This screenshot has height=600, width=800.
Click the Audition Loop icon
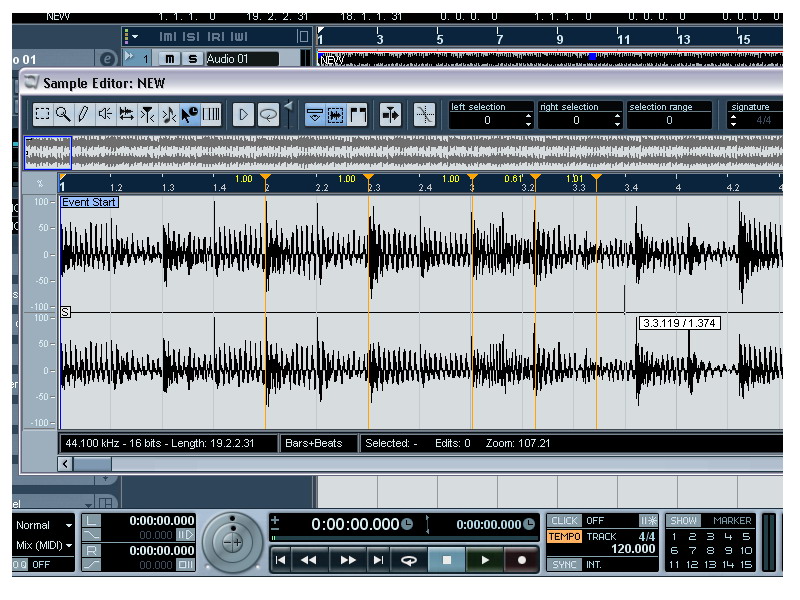point(268,115)
